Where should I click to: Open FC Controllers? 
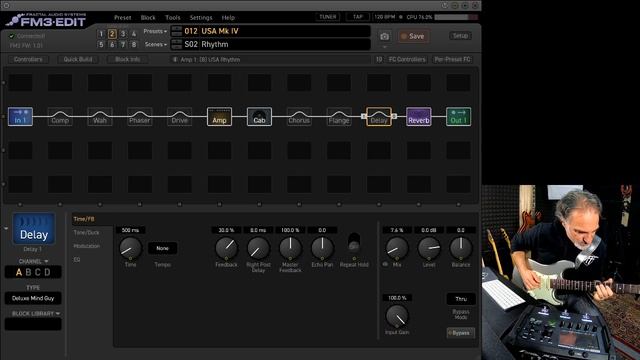(407, 60)
